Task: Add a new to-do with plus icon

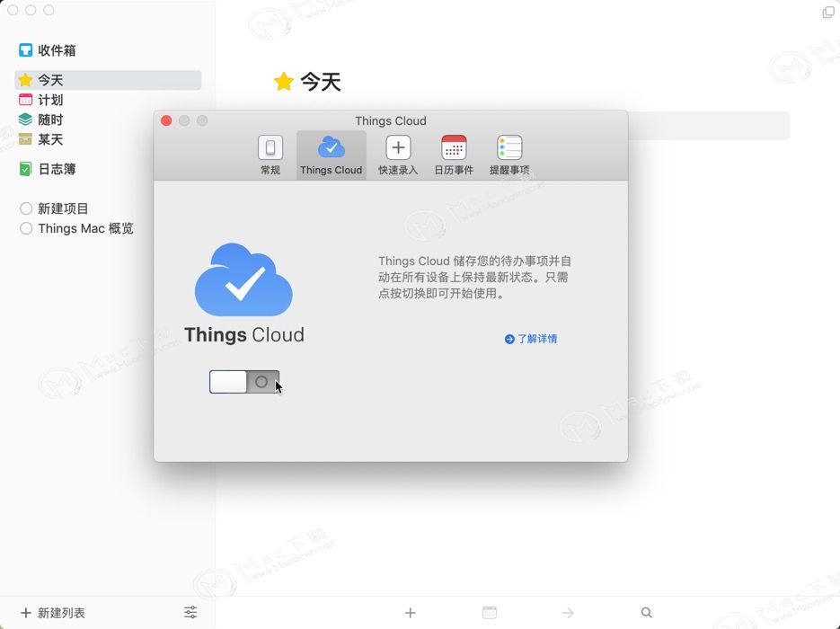Action: (x=411, y=613)
